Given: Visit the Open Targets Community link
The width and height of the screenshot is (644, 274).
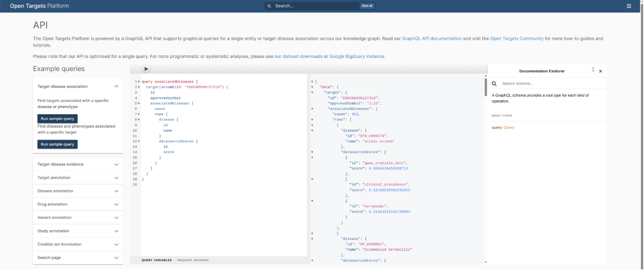Looking at the screenshot, I should (517, 39).
